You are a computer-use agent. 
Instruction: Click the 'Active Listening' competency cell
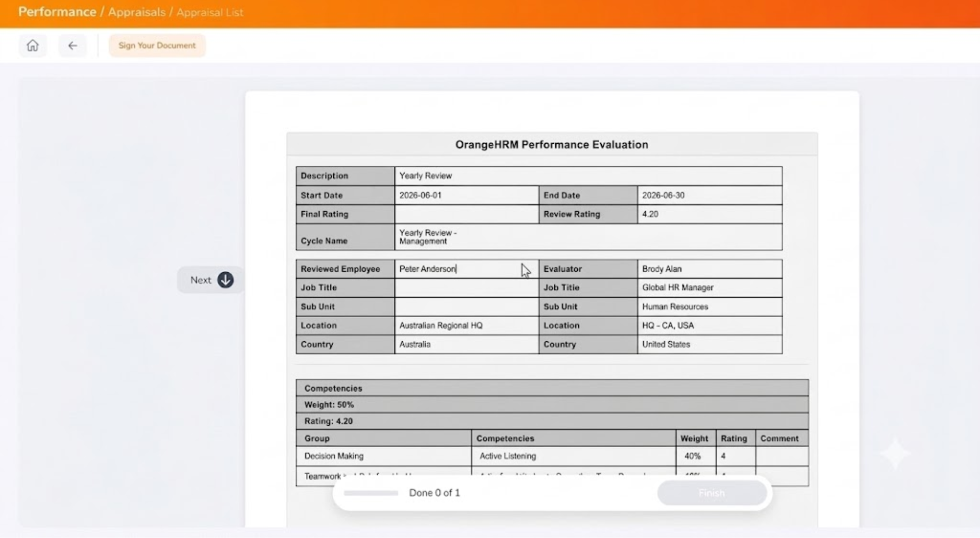click(x=574, y=456)
